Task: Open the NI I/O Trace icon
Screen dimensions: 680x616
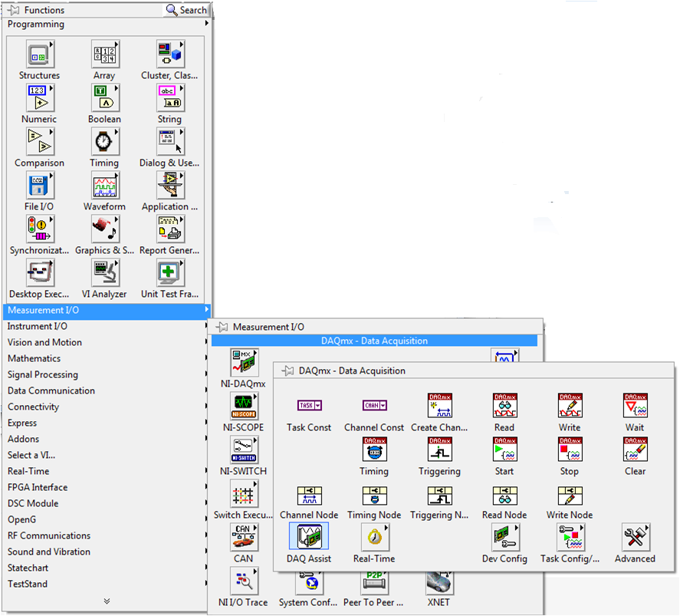Action: click(x=244, y=581)
